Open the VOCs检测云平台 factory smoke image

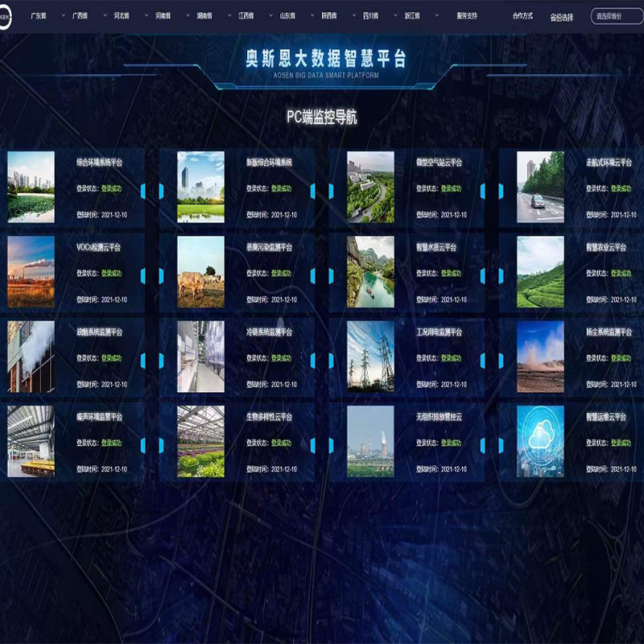[31, 271]
